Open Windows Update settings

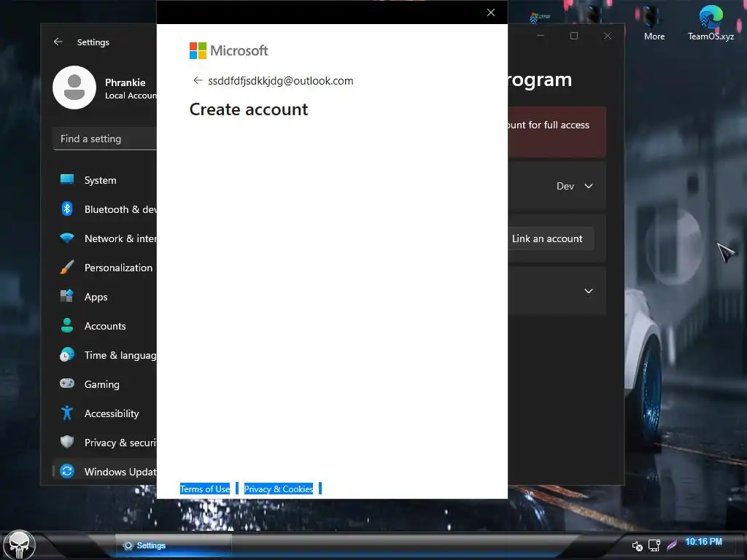click(x=105, y=472)
